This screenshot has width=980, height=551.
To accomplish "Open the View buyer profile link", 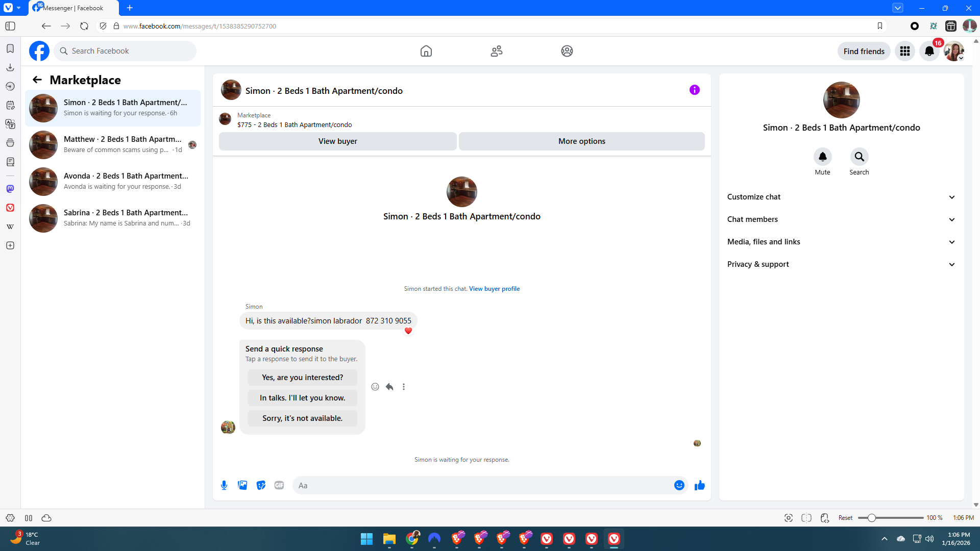I will coord(494,289).
